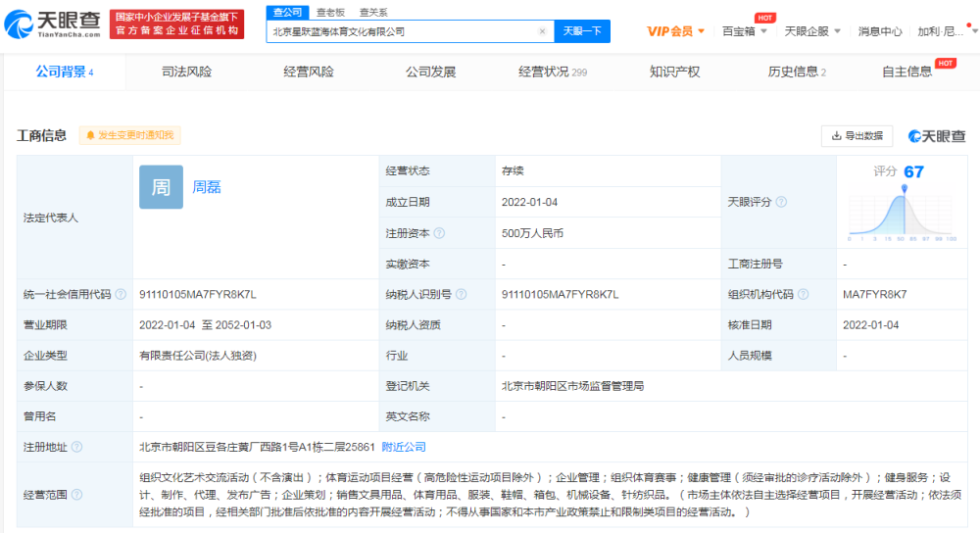This screenshot has width=980, height=533.
Task: Click the 周 avatar of the legal representative
Action: pos(161,186)
